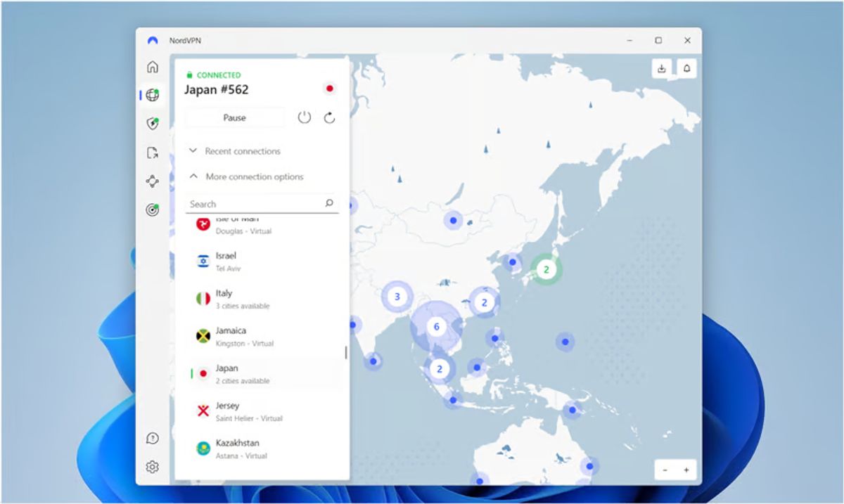Zoom out the map with minus button
Viewport: 844px width, 504px height.
pyautogui.click(x=665, y=470)
